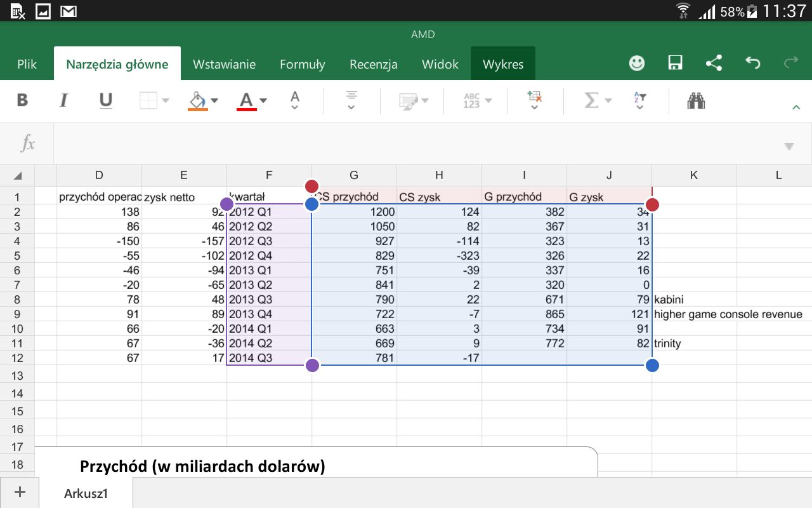Toggle bold formatting
Image resolution: width=812 pixels, height=508 pixels.
[x=22, y=100]
